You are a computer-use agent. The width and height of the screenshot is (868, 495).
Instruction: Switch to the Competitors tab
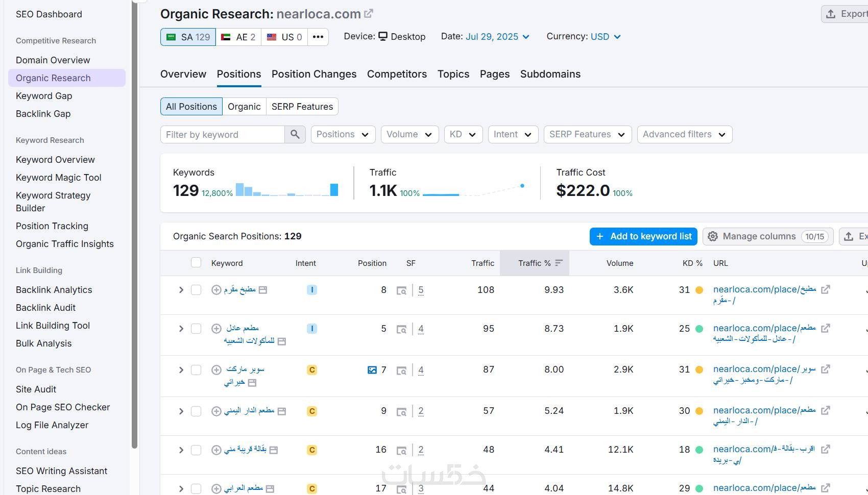click(x=397, y=74)
